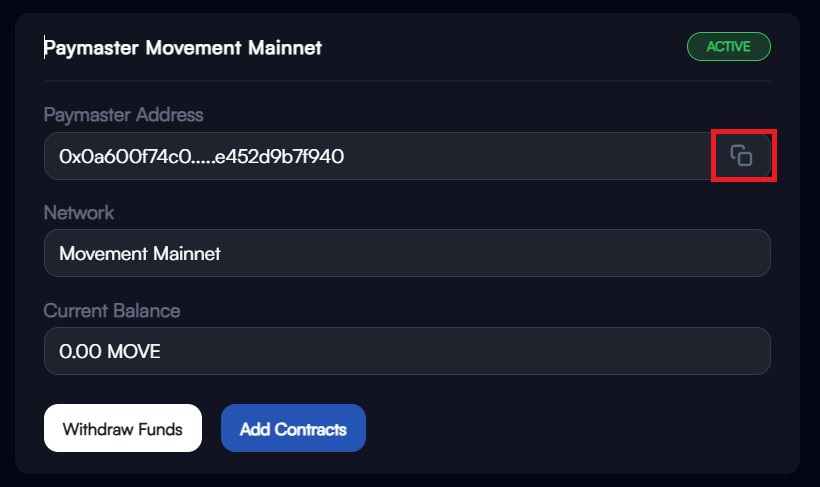Click the Paymaster Address label
Image resolution: width=820 pixels, height=487 pixels.
123,115
